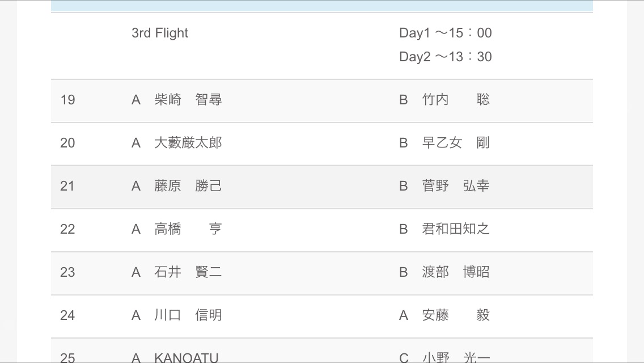Select the Day1 ~15:00 time text
The height and width of the screenshot is (363, 644).
coord(445,33)
